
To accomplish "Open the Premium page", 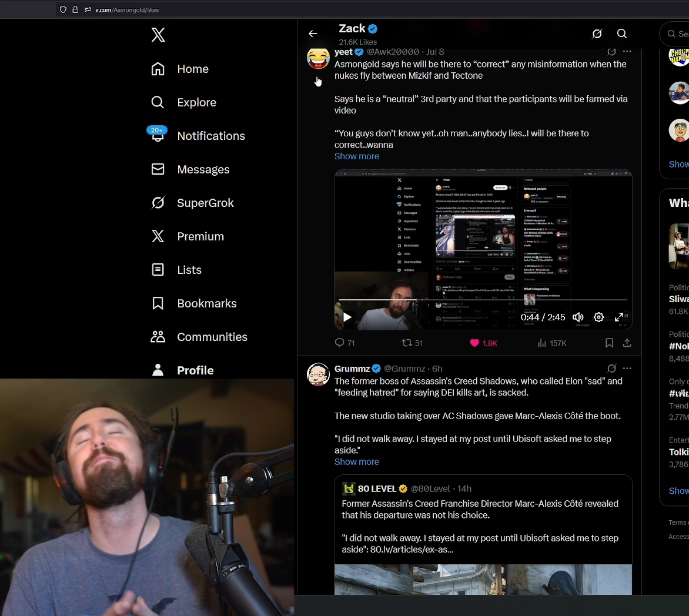I will 188,236.
